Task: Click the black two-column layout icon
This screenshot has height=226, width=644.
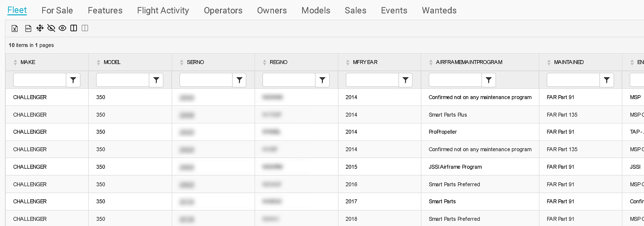Action: pyautogui.click(x=74, y=28)
